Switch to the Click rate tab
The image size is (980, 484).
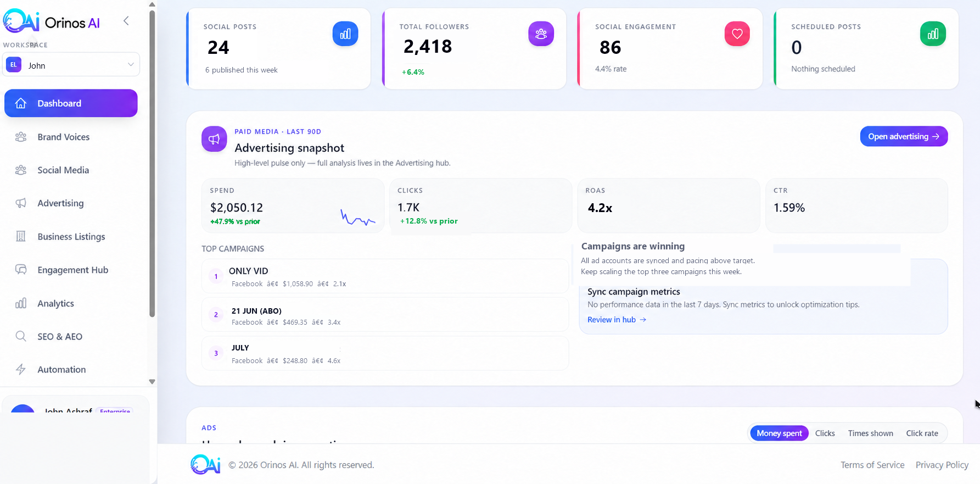pyautogui.click(x=922, y=433)
